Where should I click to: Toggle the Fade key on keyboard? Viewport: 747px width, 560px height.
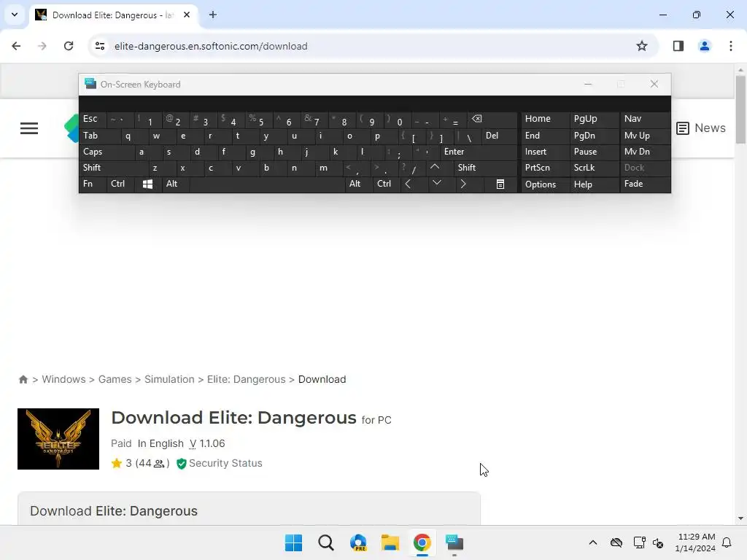coord(645,184)
